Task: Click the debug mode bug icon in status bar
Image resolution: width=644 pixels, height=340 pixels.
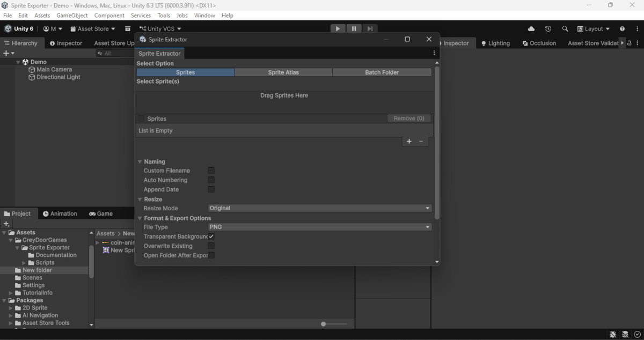Action: pos(613,334)
